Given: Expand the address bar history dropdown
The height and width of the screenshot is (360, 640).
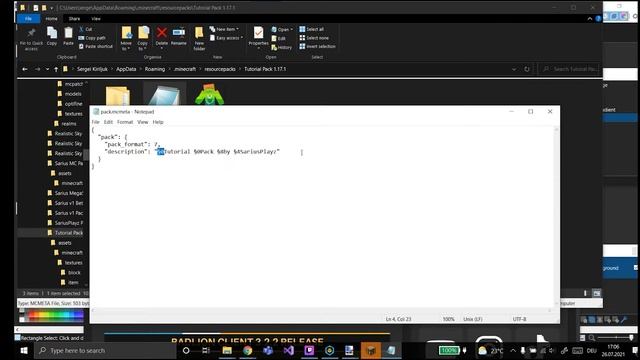Looking at the screenshot, I should tap(514, 69).
